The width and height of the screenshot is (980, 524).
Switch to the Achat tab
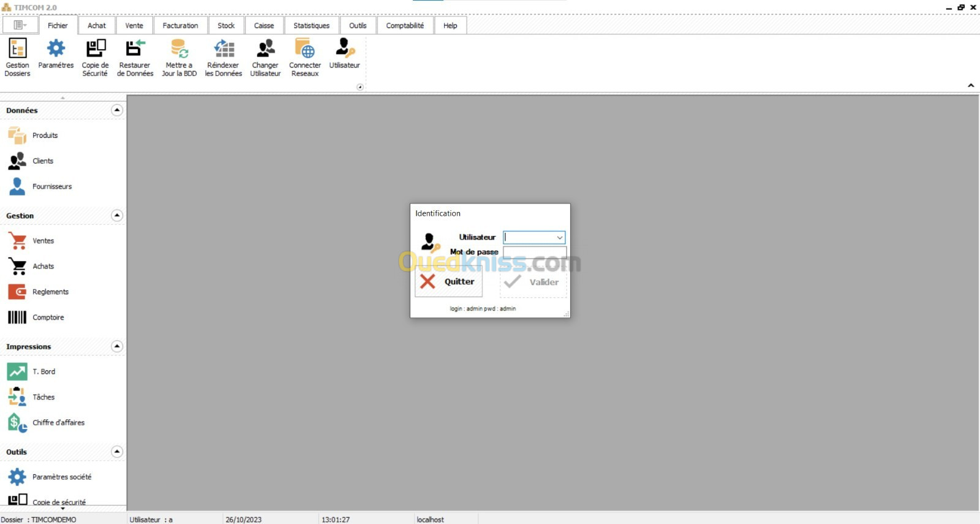pyautogui.click(x=97, y=26)
